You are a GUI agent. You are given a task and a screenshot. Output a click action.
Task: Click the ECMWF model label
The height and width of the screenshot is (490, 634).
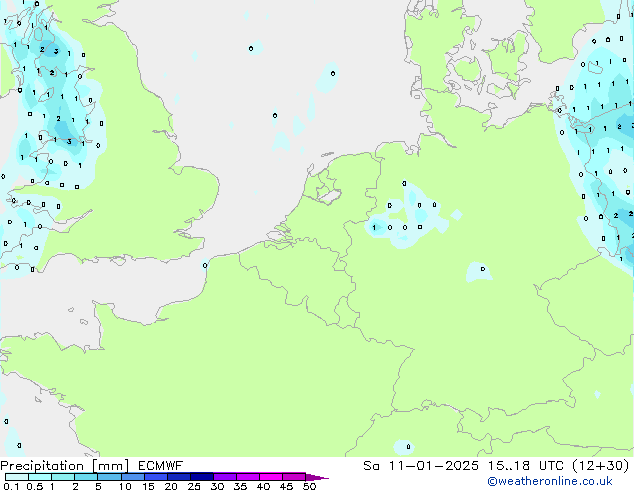pos(159,465)
